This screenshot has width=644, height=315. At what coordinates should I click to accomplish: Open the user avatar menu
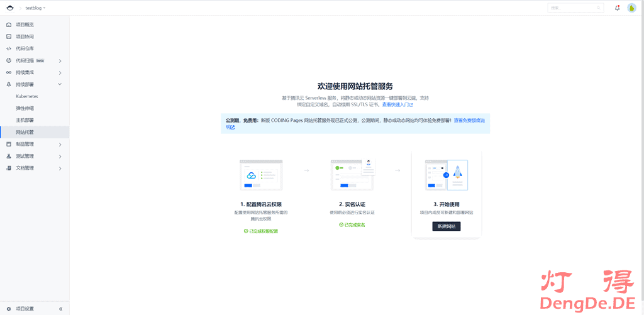pos(631,8)
